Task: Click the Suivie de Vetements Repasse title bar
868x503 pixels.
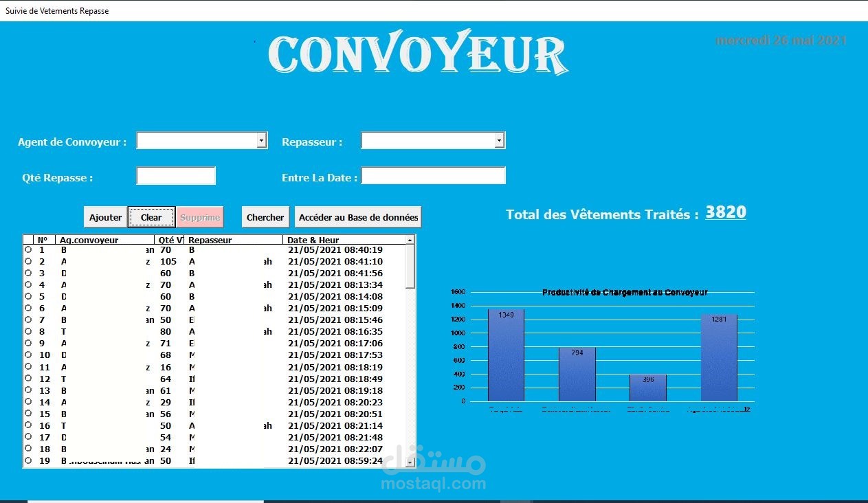Action: pos(434,11)
